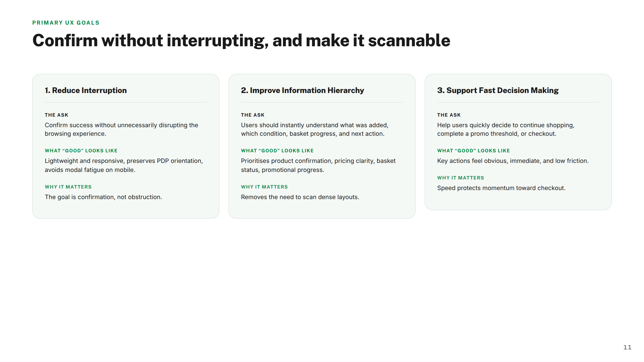Viewport: 644px width, 362px height.
Task: Click 'Lightweight and responsive' paragraph
Action: coord(124,165)
